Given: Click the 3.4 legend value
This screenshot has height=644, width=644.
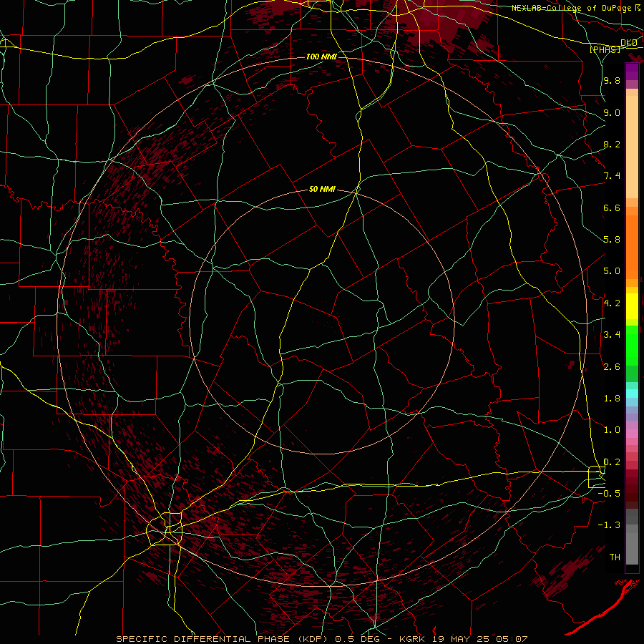Looking at the screenshot, I should pyautogui.click(x=612, y=335).
